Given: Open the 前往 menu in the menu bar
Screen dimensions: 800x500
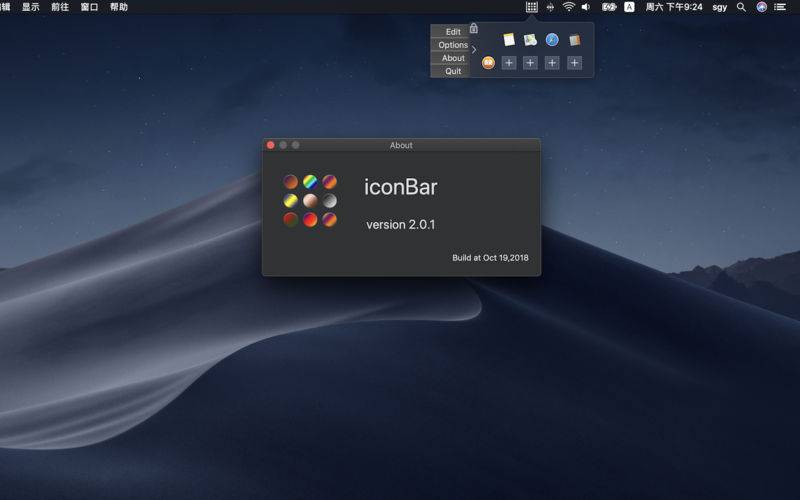Looking at the screenshot, I should pyautogui.click(x=60, y=7).
